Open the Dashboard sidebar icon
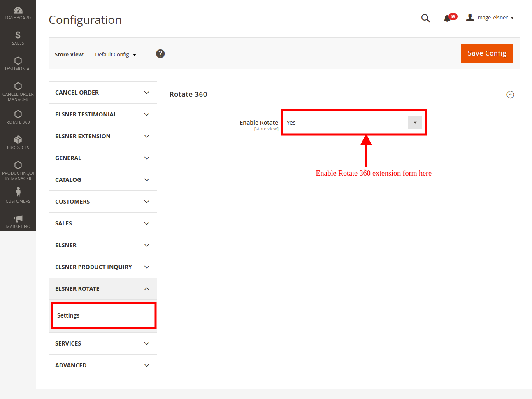 (x=18, y=13)
